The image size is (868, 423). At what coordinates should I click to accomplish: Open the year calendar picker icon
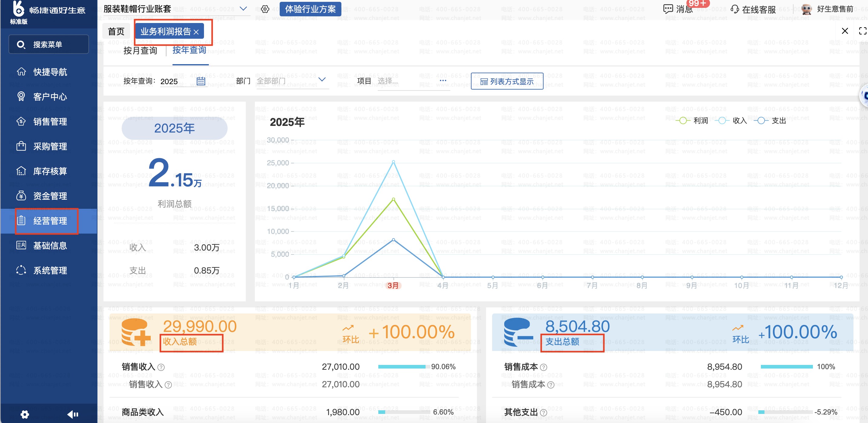pyautogui.click(x=201, y=81)
